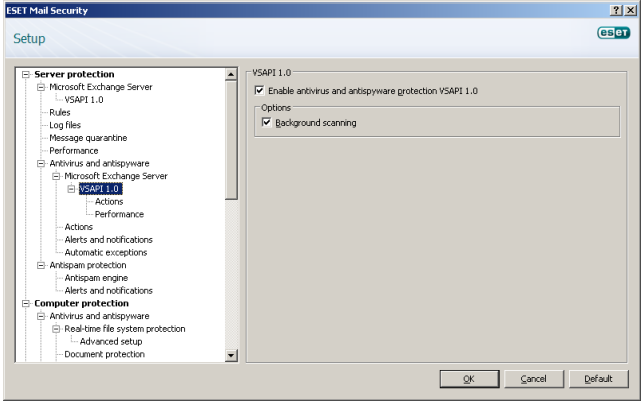Collapse Real-time file system protection node
642x404 pixels.
(x=56, y=329)
